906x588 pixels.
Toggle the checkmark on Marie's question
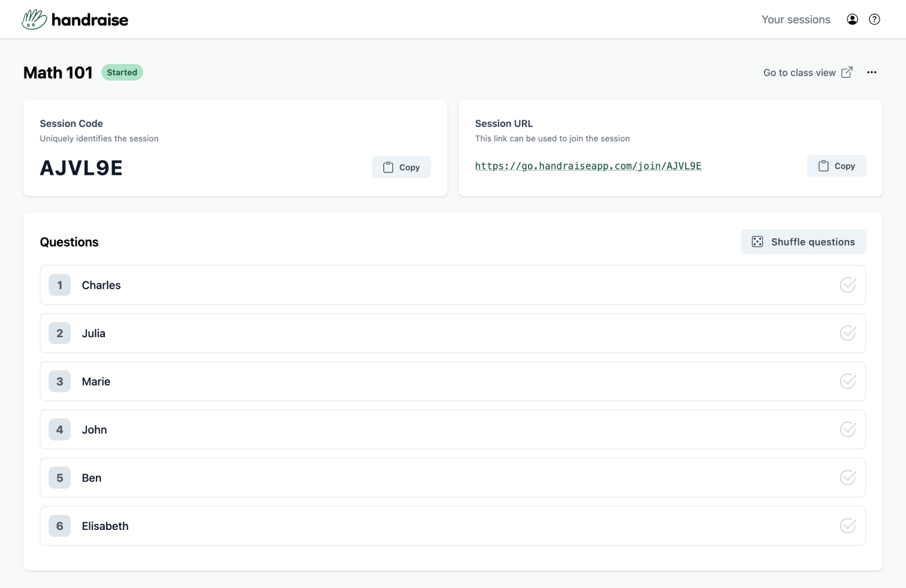point(848,381)
